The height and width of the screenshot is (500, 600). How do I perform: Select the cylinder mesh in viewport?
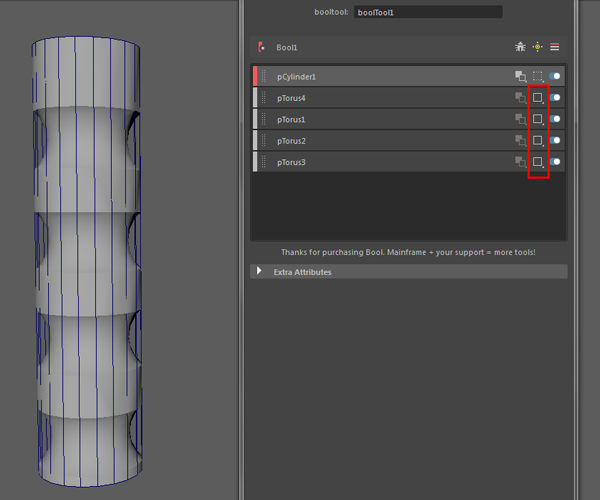pyautogui.click(x=87, y=260)
